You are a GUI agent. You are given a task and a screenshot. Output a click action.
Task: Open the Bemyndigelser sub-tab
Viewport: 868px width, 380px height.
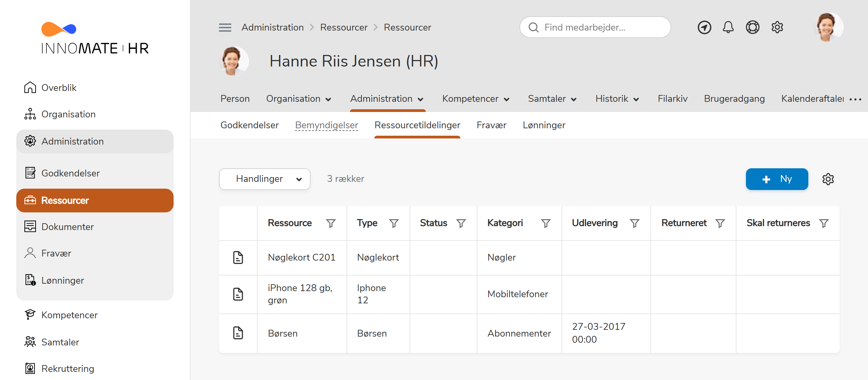pos(327,125)
